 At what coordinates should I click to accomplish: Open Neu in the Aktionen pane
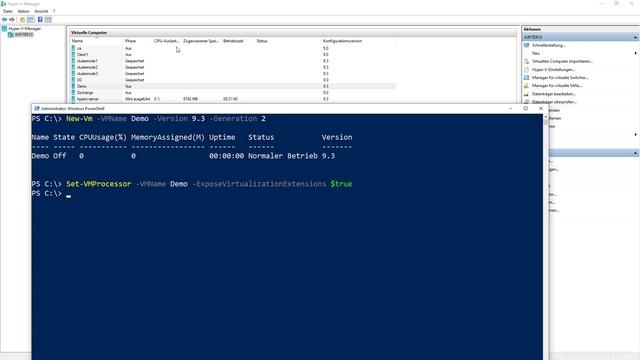(x=536, y=53)
